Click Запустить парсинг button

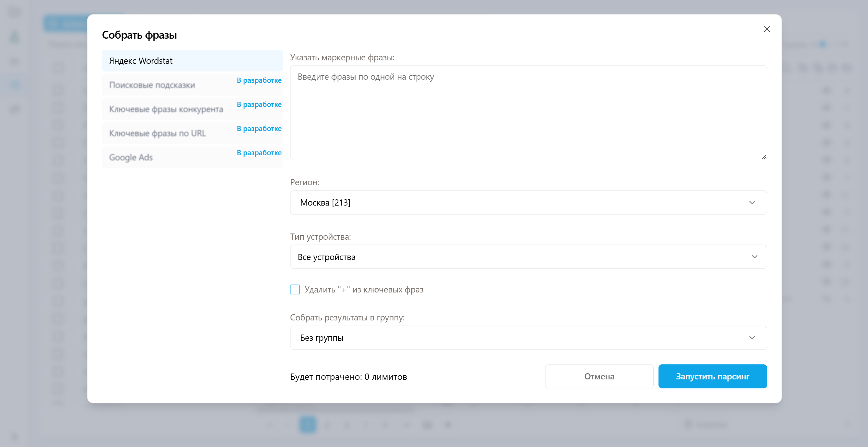pyautogui.click(x=712, y=376)
